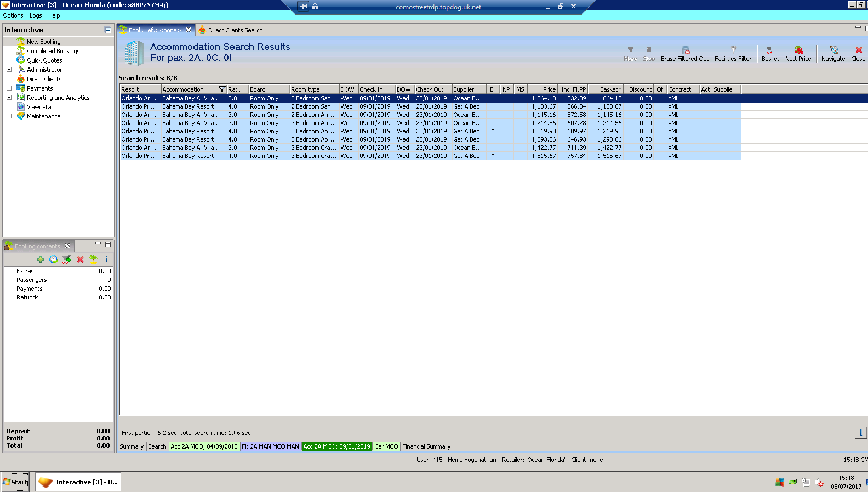The width and height of the screenshot is (868, 492).
Task: Switch to Direct Clients Search tab
Action: [235, 30]
